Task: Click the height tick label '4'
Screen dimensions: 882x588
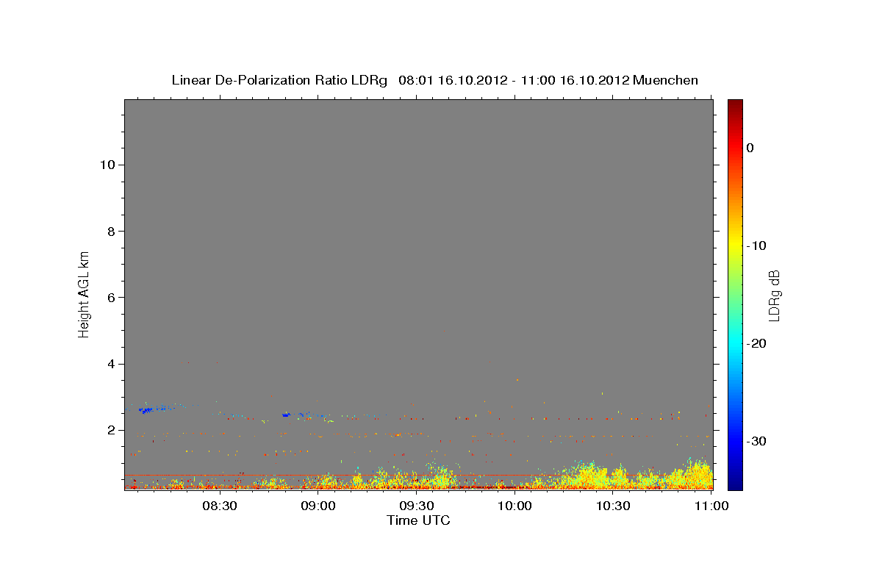Action: (110, 364)
